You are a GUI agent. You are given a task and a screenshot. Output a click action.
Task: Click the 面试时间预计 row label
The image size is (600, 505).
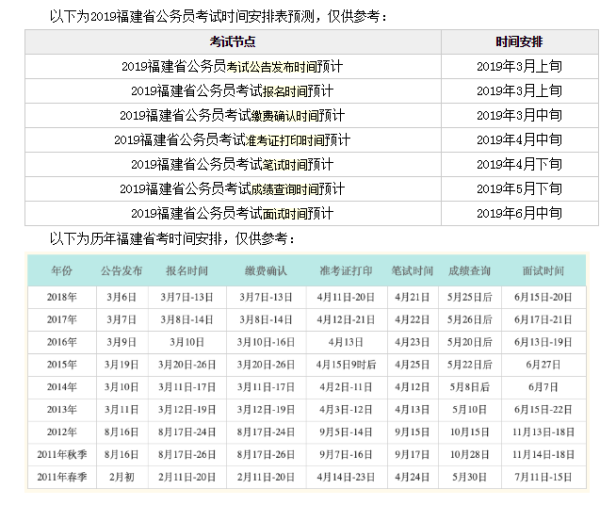[232, 213]
